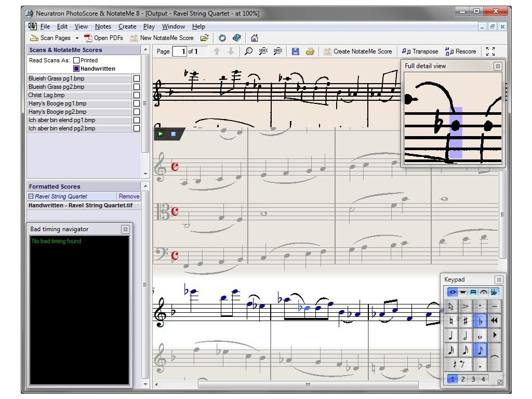Open the File menu
Image resolution: width=532 pixels, height=399 pixels.
[x=45, y=26]
